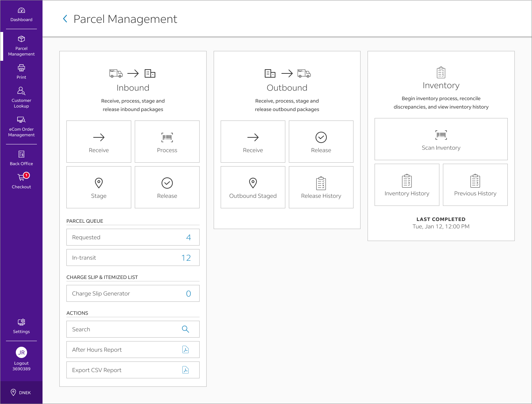Select Parcel Management in the sidebar
532x404 pixels.
click(21, 46)
